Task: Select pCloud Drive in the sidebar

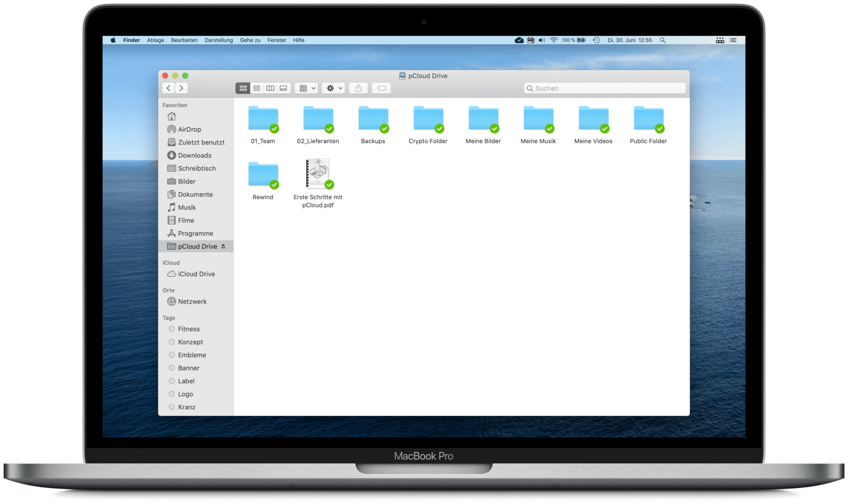Action: (x=196, y=246)
